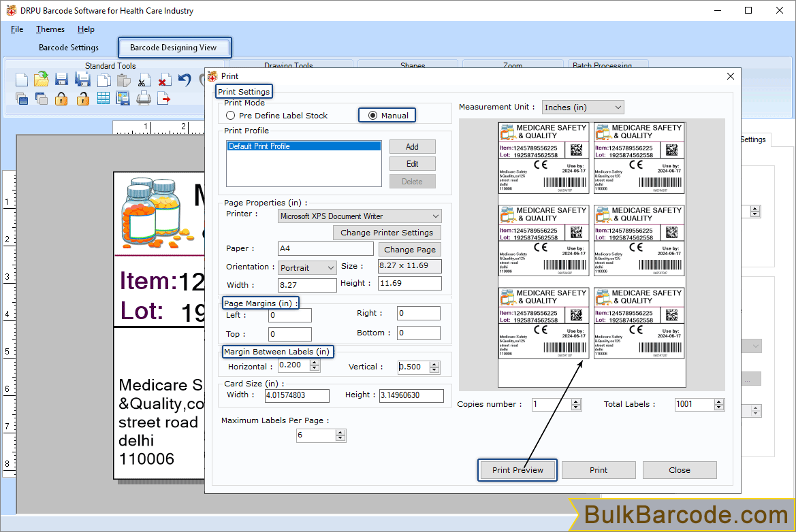Click the closed padlock Lock icon
The image size is (796, 532).
click(61, 99)
